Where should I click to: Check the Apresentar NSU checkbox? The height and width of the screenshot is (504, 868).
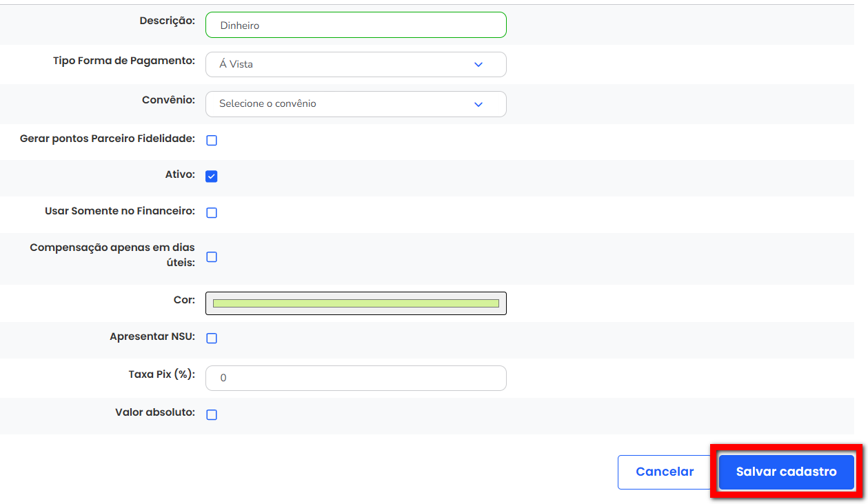(x=212, y=339)
